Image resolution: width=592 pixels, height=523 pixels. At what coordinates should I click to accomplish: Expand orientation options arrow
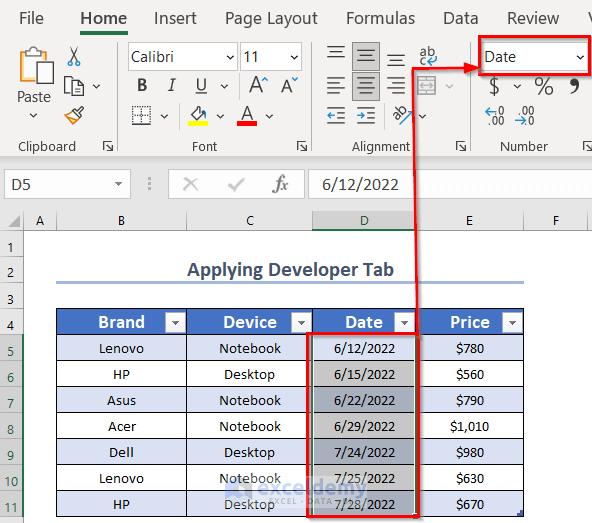[x=422, y=116]
